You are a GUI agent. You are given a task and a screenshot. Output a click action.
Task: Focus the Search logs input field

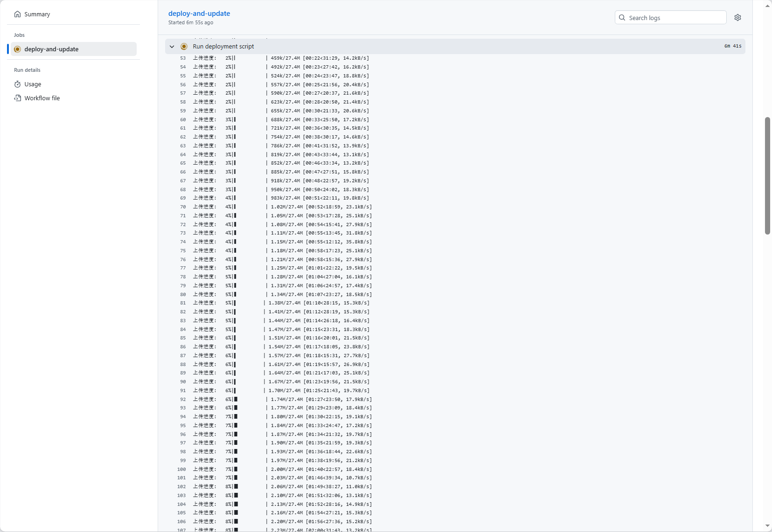pos(675,18)
